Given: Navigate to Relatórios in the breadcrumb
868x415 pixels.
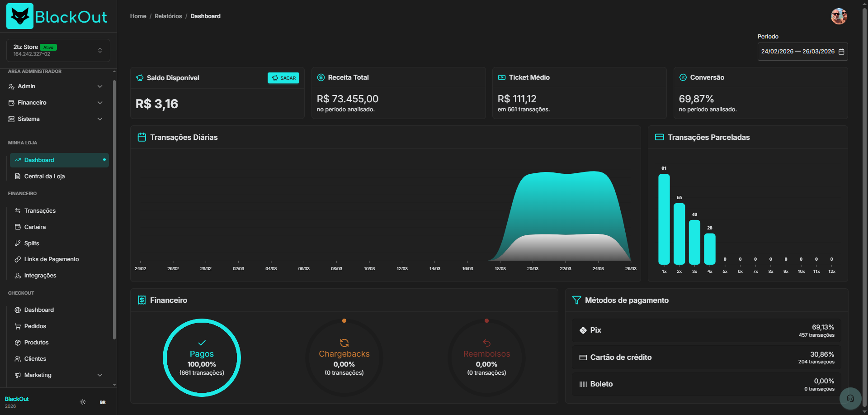Looking at the screenshot, I should 168,16.
